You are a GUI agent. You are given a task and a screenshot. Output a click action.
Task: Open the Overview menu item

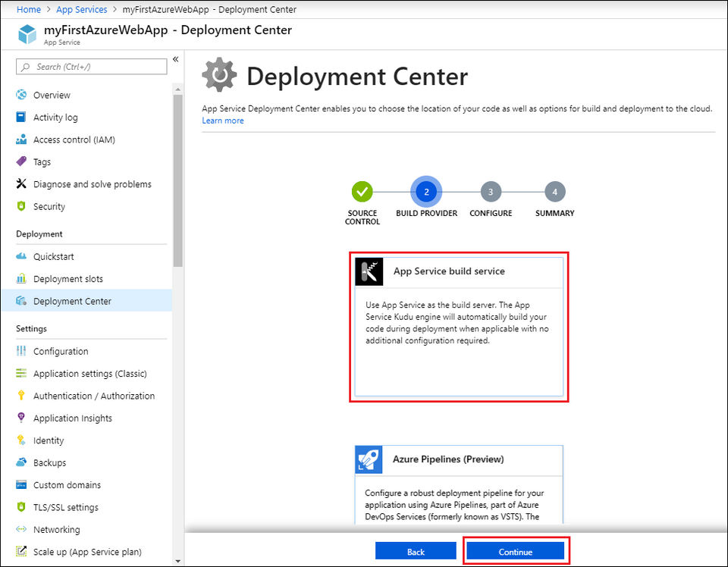coord(52,95)
